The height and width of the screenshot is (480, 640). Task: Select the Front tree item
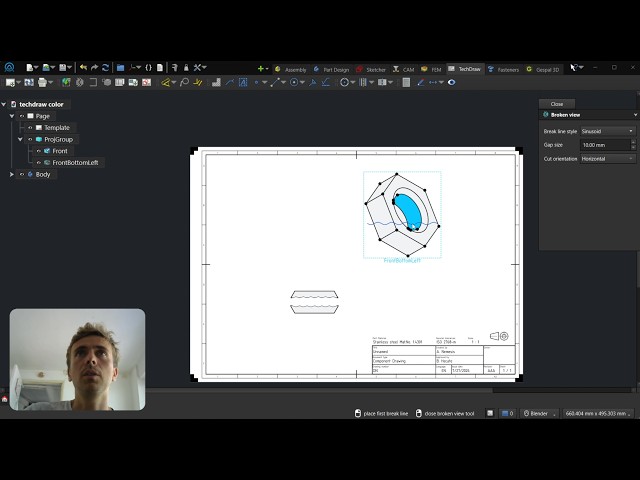click(60, 151)
